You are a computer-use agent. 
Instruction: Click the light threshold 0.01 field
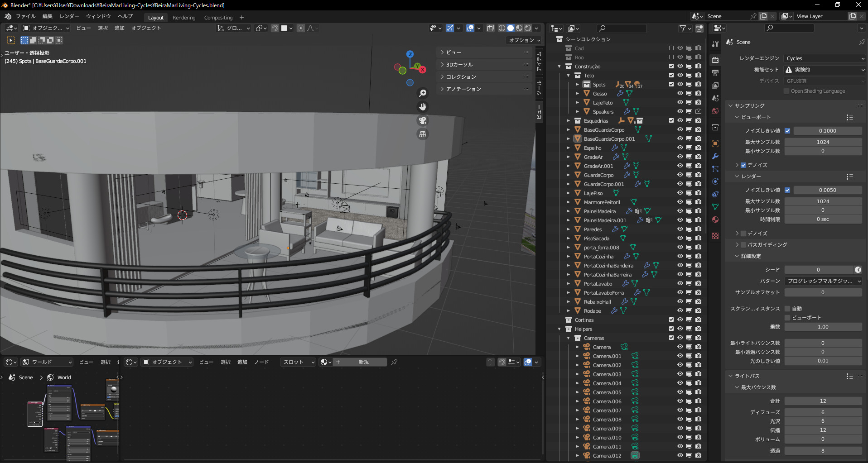coord(823,361)
